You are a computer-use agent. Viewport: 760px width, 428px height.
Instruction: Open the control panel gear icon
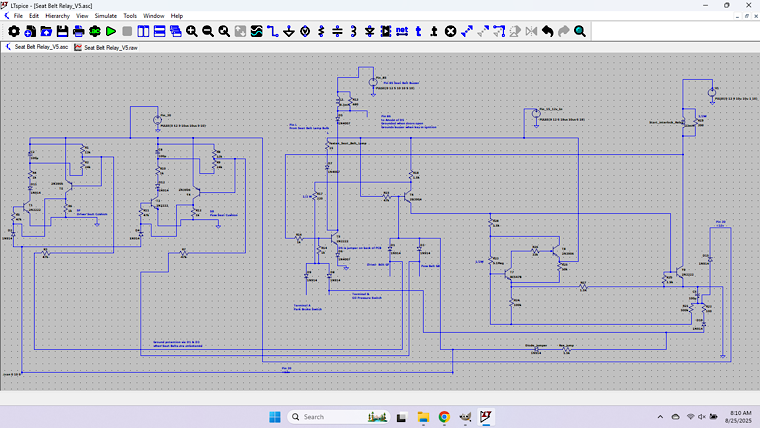14,32
